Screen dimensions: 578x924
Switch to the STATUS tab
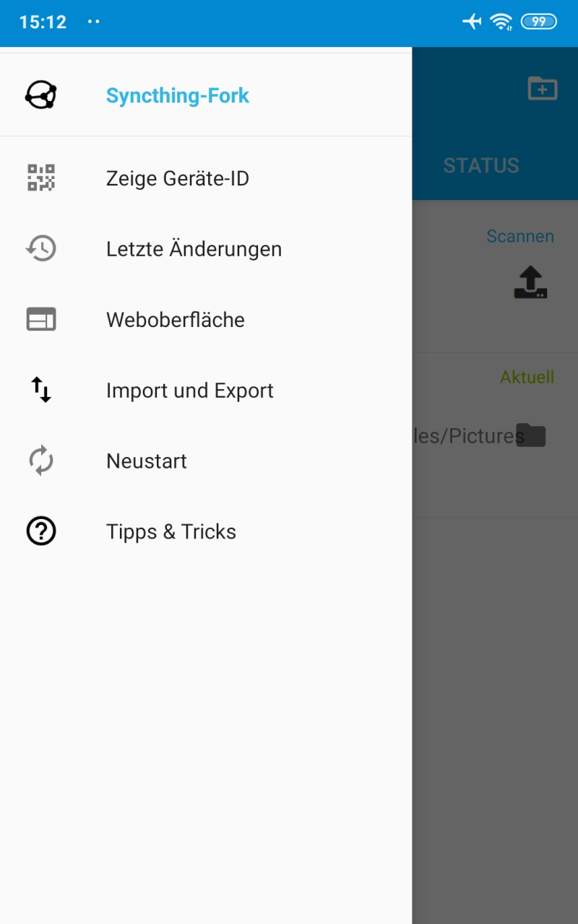pyautogui.click(x=480, y=165)
